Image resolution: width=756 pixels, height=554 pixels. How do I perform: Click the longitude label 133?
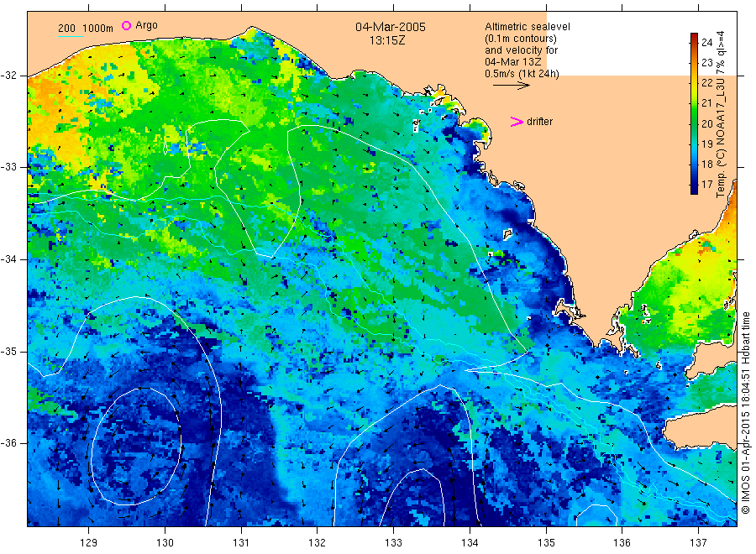[x=393, y=543]
